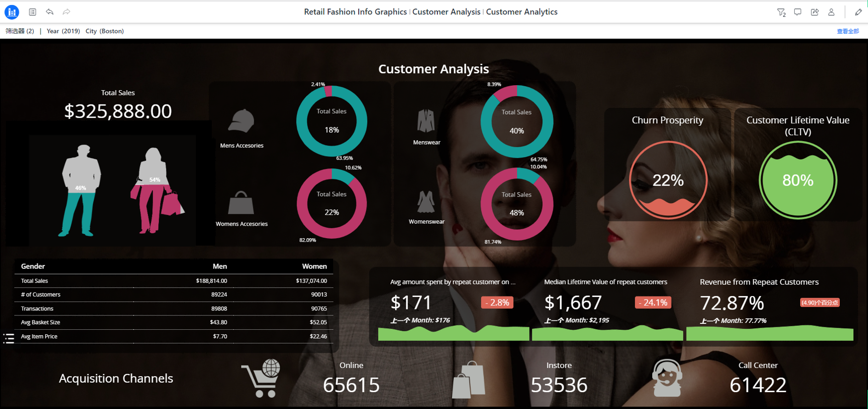
Task: Select the Men basket size cell $43.80
Action: (218, 322)
